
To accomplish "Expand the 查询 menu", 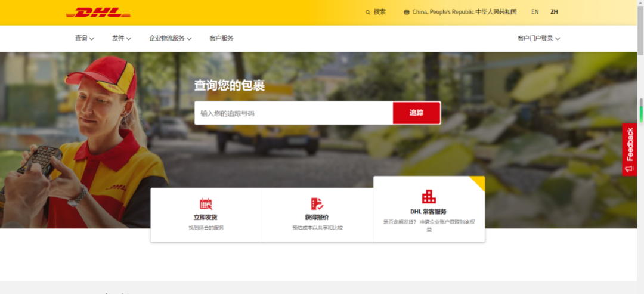I will tap(85, 38).
